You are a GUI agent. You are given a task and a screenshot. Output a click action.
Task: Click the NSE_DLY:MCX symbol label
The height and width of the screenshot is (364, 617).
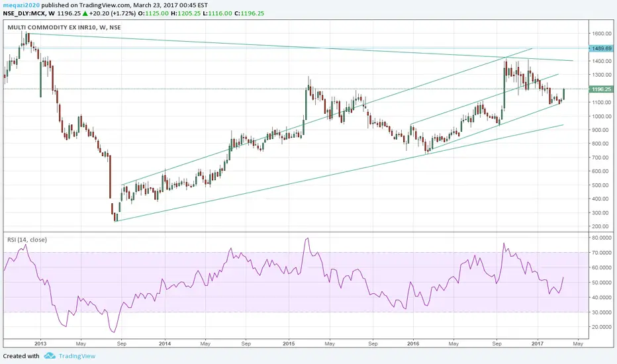(x=23, y=13)
